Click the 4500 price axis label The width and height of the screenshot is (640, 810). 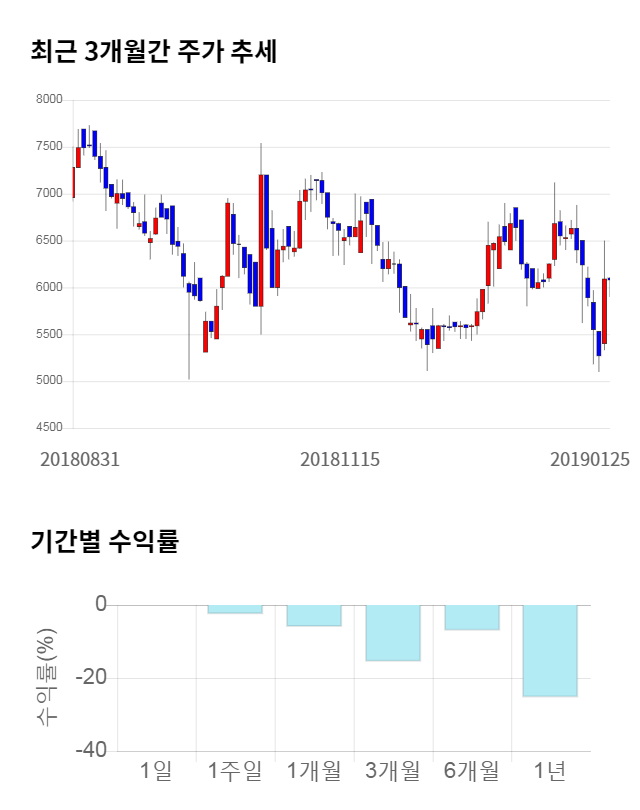50,428
